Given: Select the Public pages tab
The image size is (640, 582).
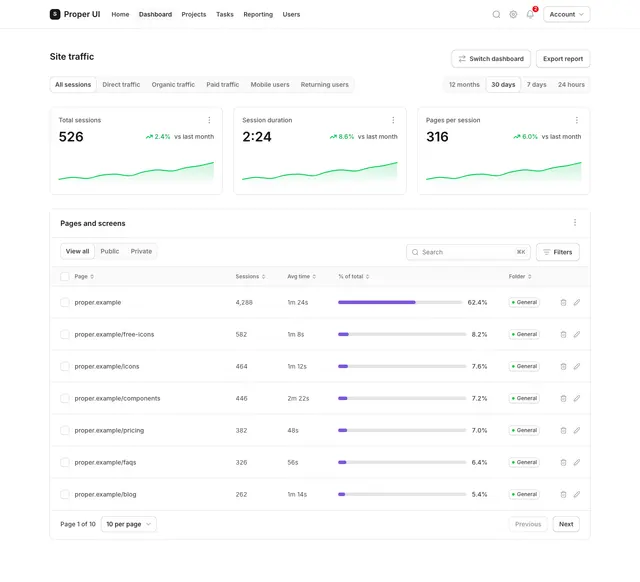Looking at the screenshot, I should (110, 251).
